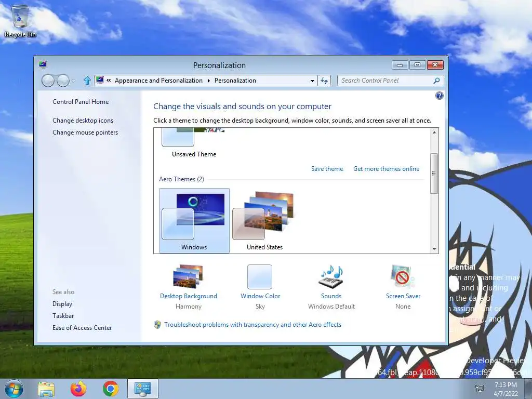Open the Recycle Bin on the desktop
The width and height of the screenshot is (532, 399).
pyautogui.click(x=20, y=20)
